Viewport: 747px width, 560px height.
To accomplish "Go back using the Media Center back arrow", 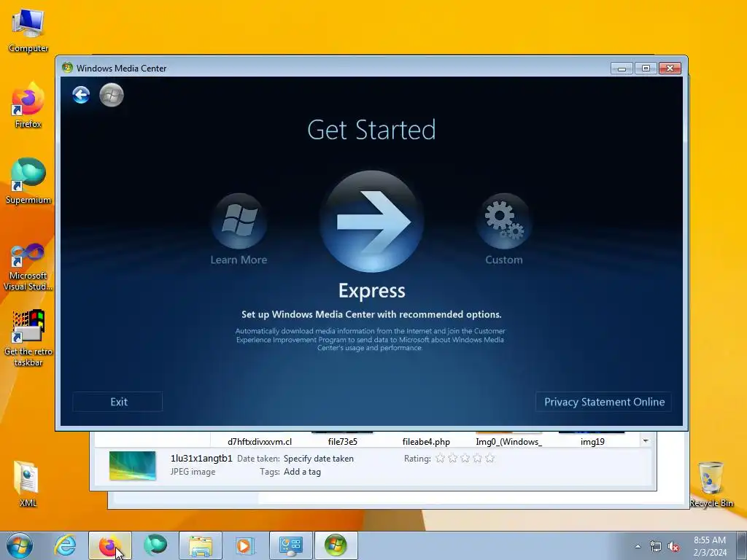I will coord(81,95).
